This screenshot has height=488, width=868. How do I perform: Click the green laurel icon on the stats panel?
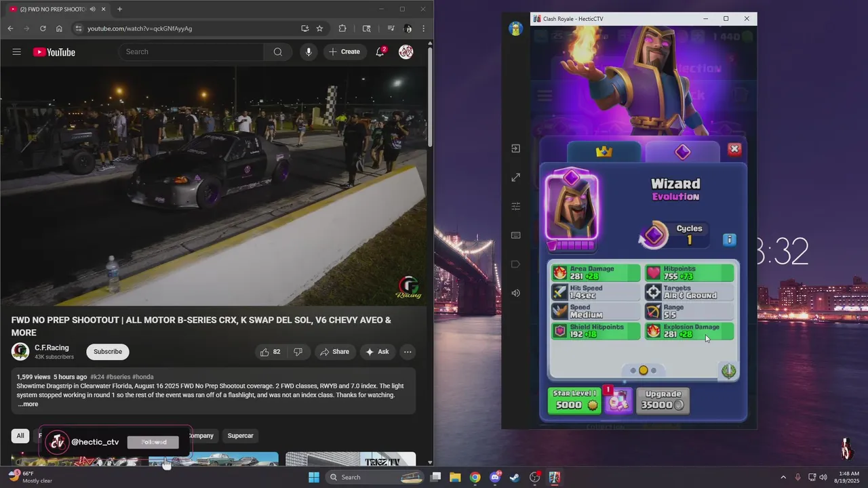pos(729,371)
